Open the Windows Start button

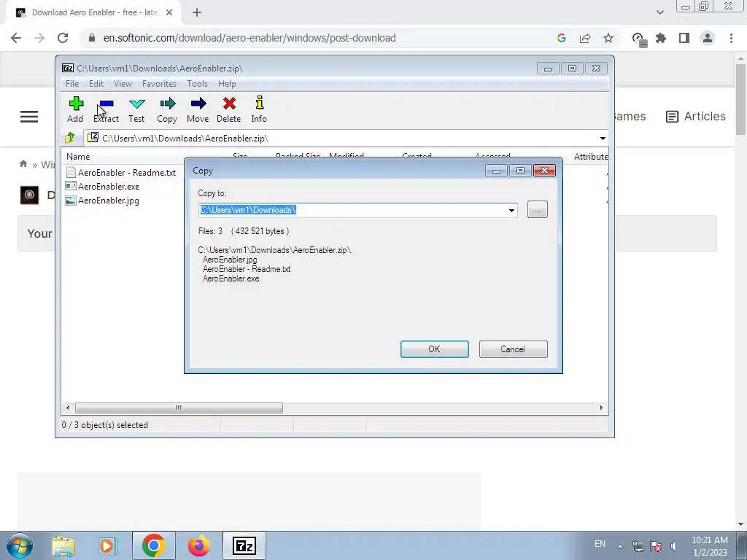(x=20, y=545)
